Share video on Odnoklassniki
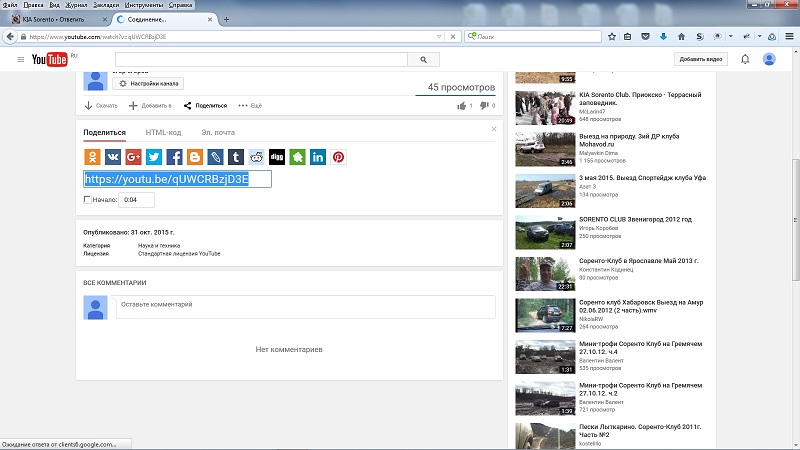 tap(92, 157)
